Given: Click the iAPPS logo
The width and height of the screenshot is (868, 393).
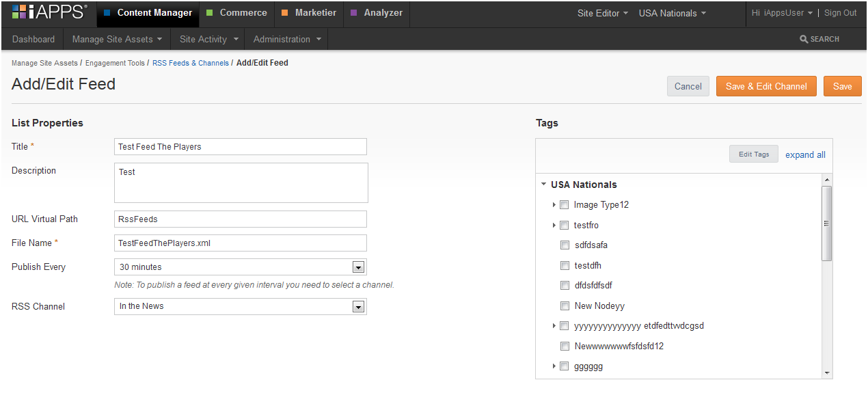Looking at the screenshot, I should [49, 12].
